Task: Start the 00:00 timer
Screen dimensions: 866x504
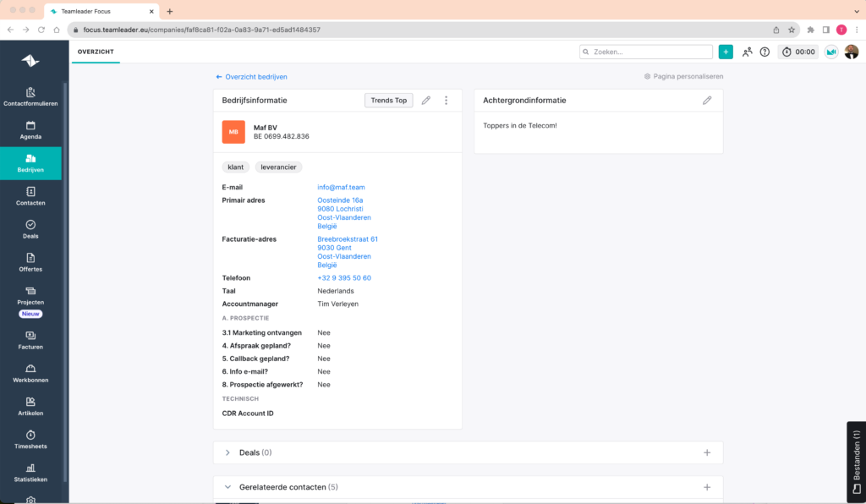Action: [x=798, y=52]
